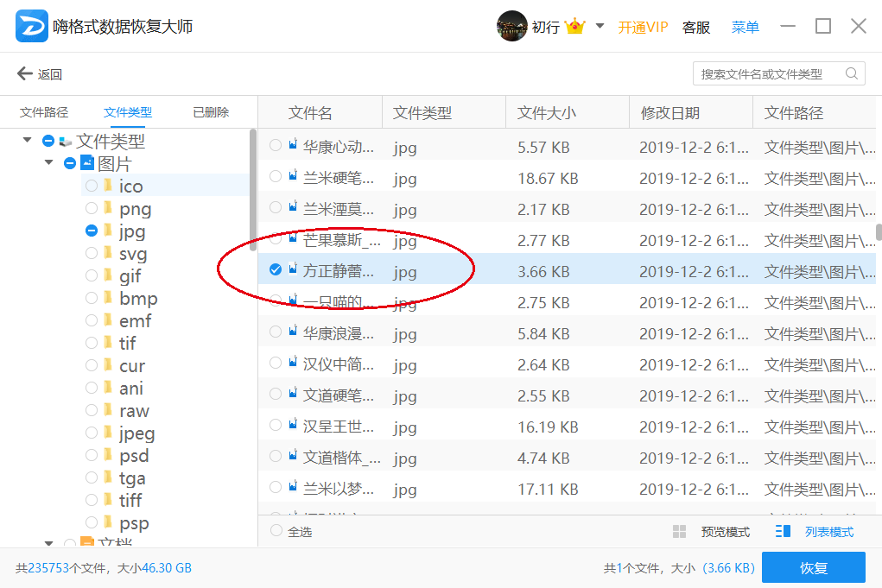Uncheck the 方正静蕾 file checkbox
The image size is (882, 588).
(x=275, y=270)
